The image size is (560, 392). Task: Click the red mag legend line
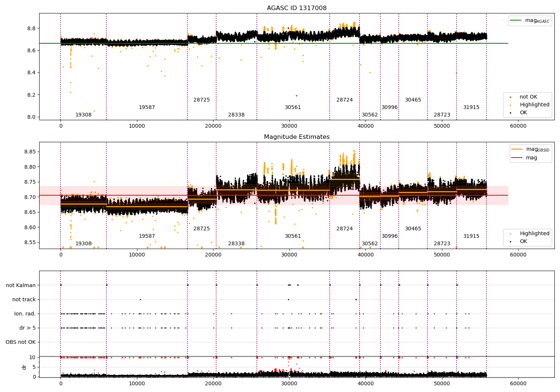coord(517,158)
